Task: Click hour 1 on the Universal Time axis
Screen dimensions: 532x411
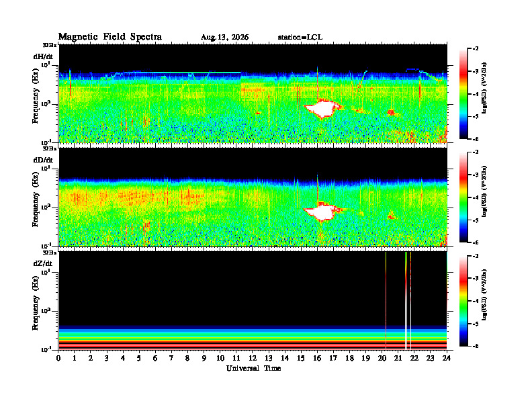Action: pyautogui.click(x=75, y=358)
